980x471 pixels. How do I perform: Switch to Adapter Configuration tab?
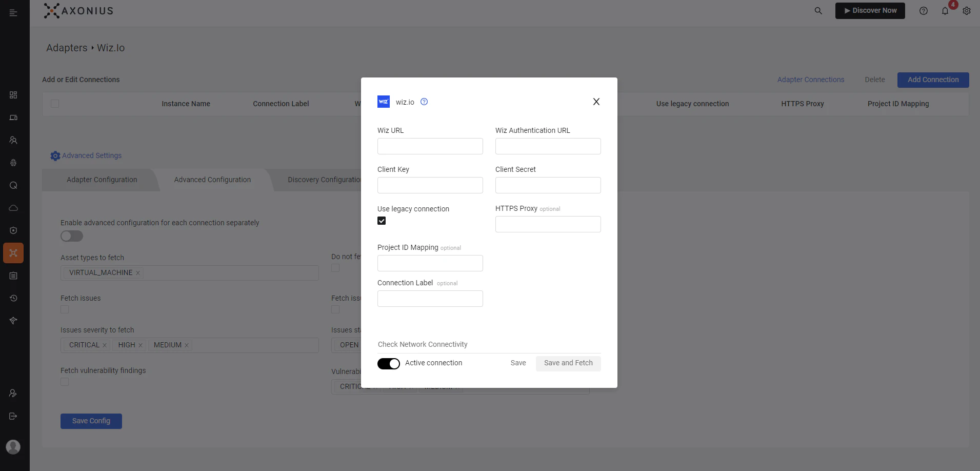[102, 180]
